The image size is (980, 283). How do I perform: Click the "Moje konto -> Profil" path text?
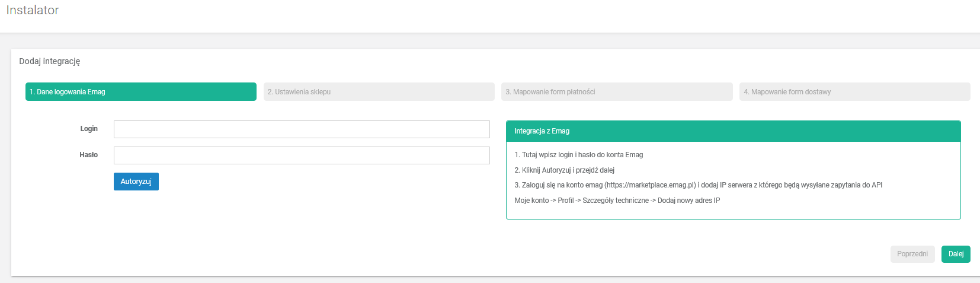[544, 201]
